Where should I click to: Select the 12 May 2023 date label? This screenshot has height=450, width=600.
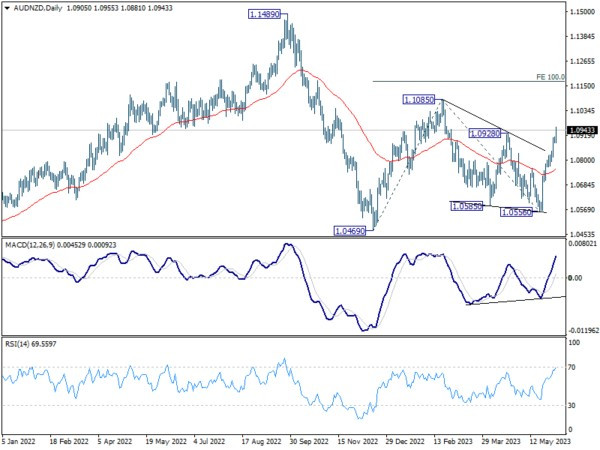pyautogui.click(x=550, y=441)
